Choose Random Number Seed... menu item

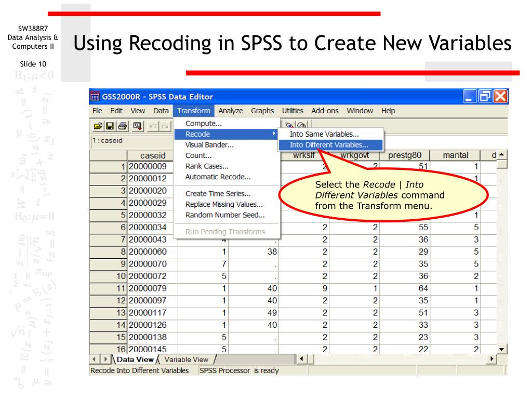(x=227, y=215)
